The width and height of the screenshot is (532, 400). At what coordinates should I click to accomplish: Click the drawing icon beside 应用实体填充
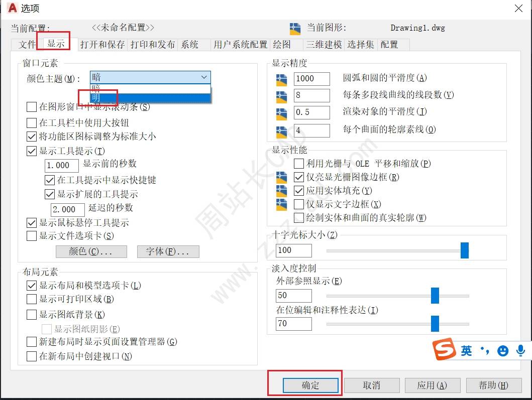pyautogui.click(x=281, y=191)
